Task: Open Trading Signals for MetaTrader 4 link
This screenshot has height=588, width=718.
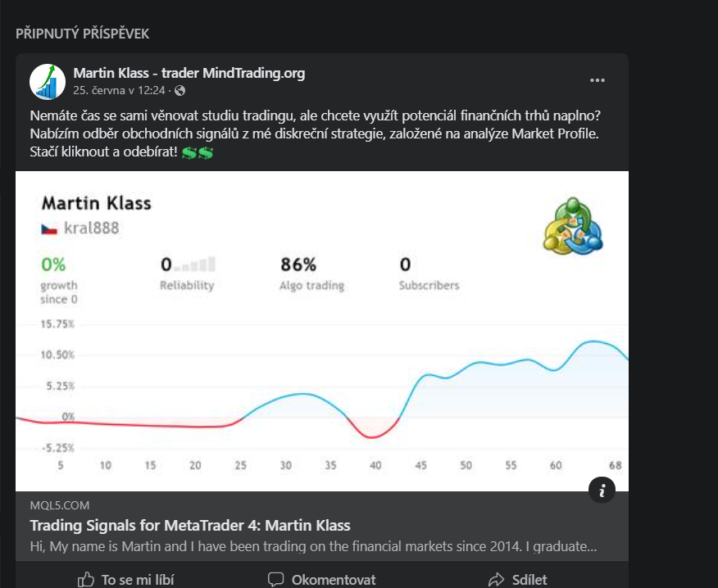Action: point(190,525)
